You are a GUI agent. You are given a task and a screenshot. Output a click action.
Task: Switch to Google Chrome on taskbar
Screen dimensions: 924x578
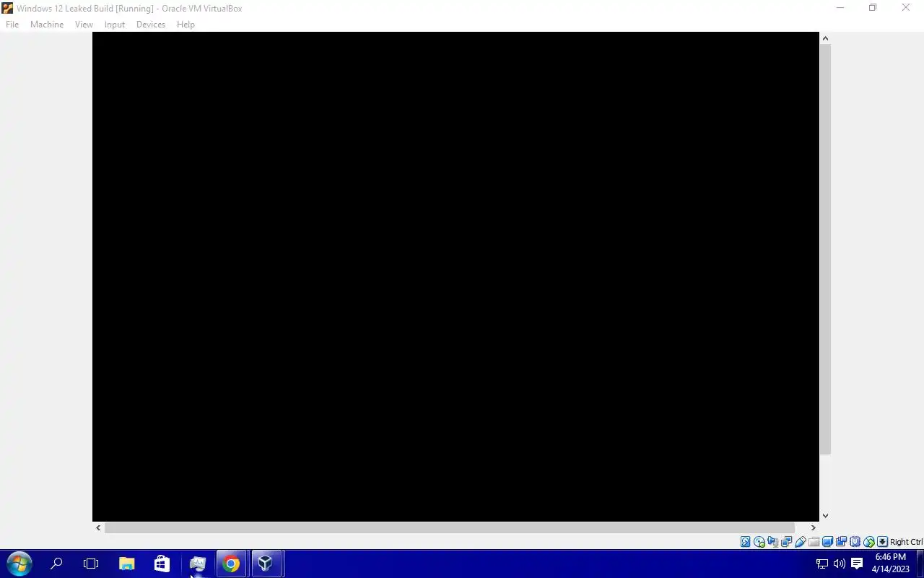pos(231,564)
